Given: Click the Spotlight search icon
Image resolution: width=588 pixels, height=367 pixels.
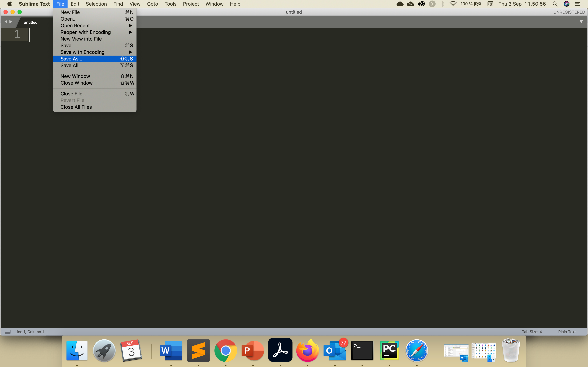Looking at the screenshot, I should [x=555, y=4].
